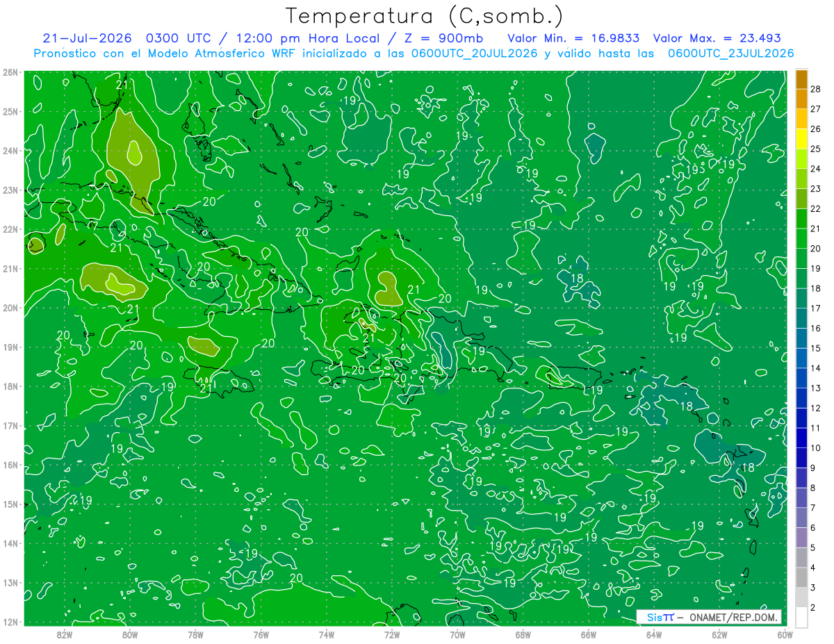Viewport: 834px width, 644px height.
Task: Click the 20N latitude axis label
Action: coord(10,308)
